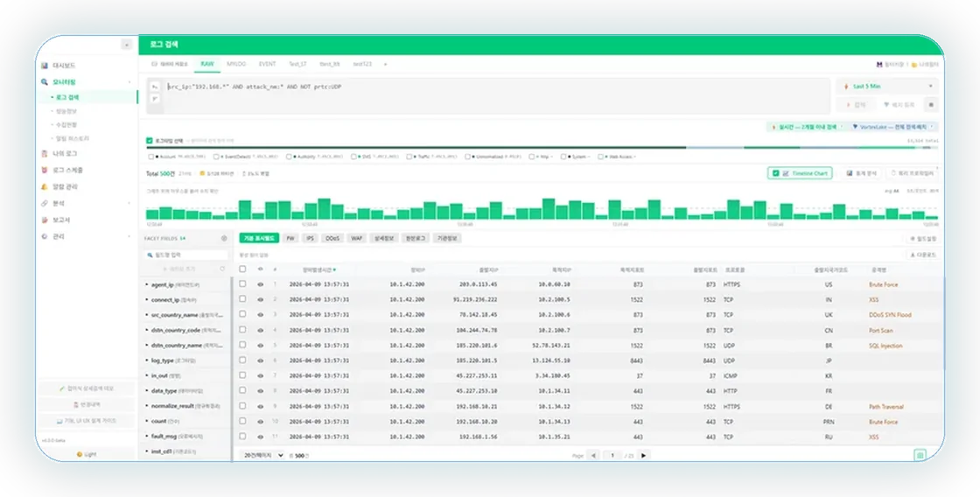The width and height of the screenshot is (980, 497).
Task: Click the download button above the table
Action: (922, 255)
